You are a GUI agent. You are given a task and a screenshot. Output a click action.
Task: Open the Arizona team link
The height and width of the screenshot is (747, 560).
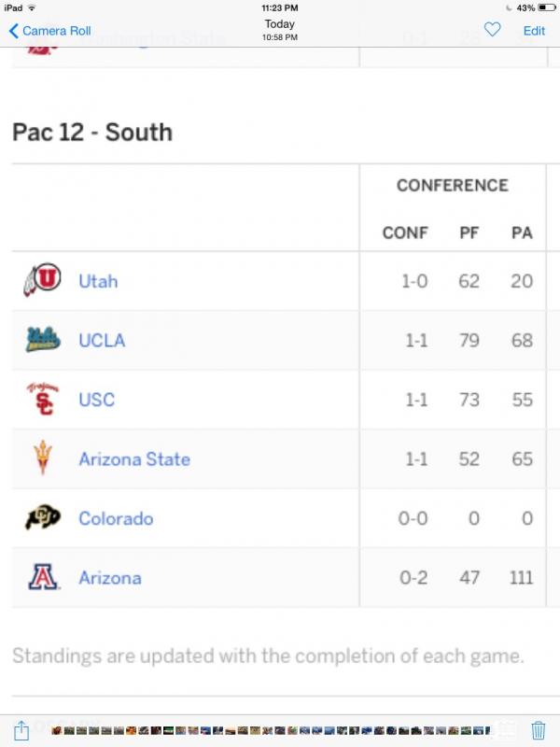click(110, 578)
